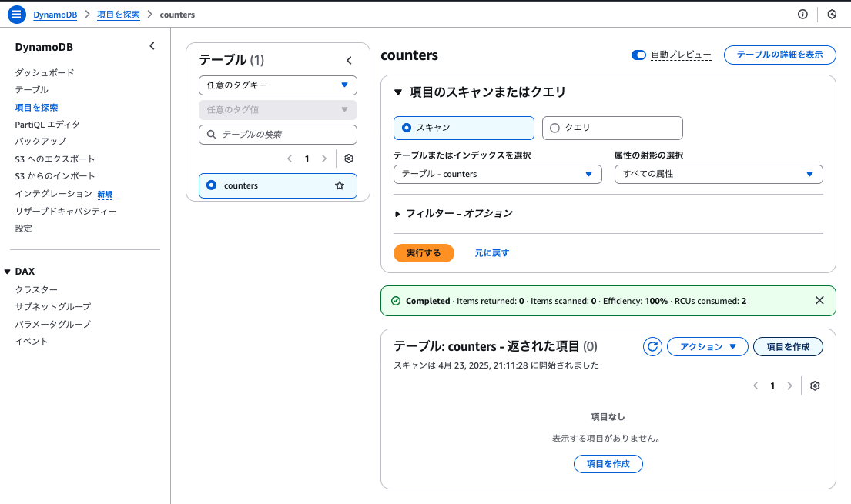This screenshot has width=851, height=504.
Task: Open サブネットグループ in sidebar
Action: [x=52, y=306]
